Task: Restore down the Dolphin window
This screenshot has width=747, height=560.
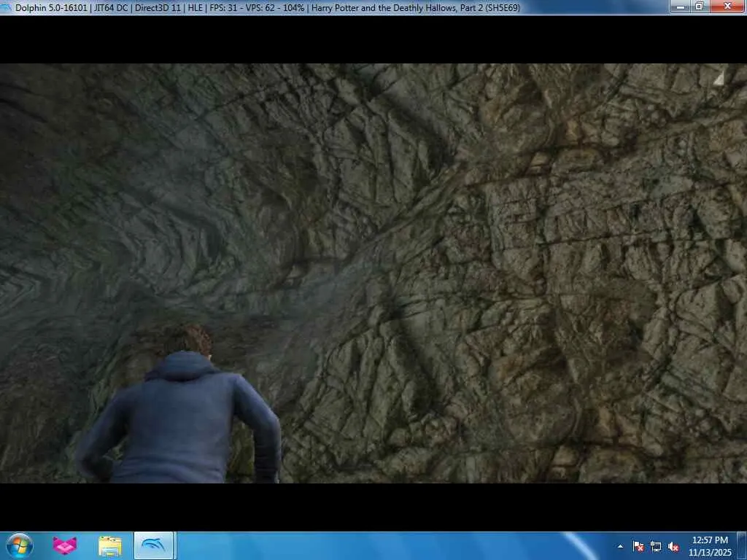Action: [x=700, y=7]
